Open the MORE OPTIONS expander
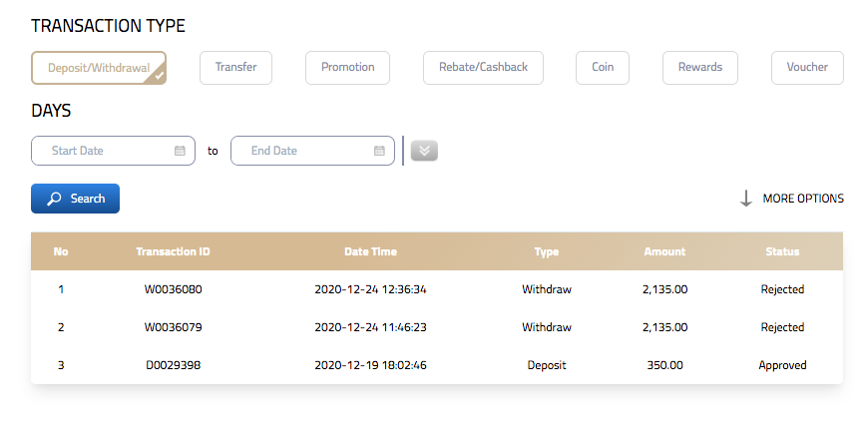Screen dimensions: 868x436 pos(802,199)
